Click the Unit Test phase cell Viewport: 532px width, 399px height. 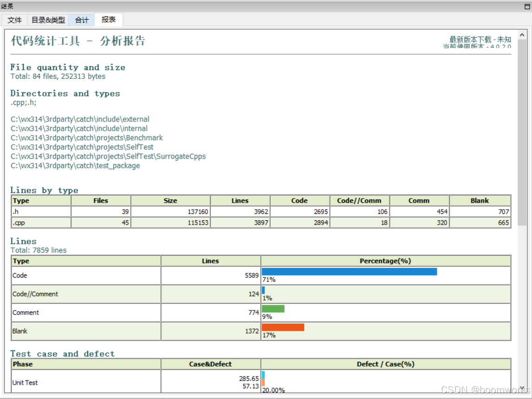click(86, 382)
